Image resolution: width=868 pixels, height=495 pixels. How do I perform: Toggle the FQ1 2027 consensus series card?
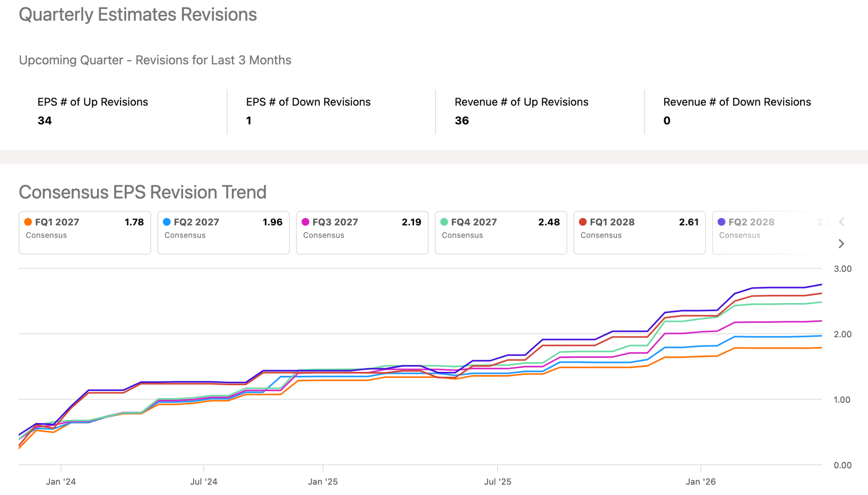pyautogui.click(x=85, y=232)
